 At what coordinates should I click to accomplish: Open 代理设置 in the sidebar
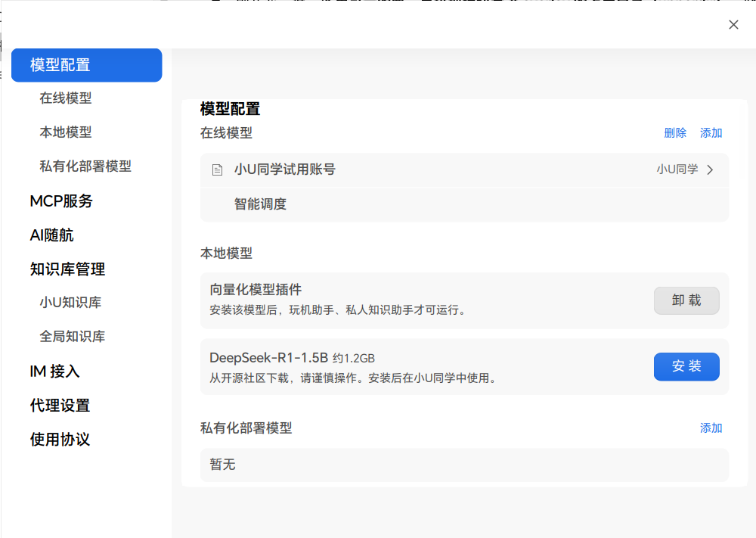60,406
